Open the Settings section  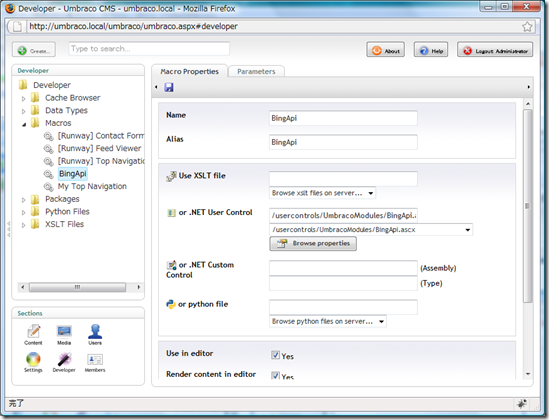33,362
